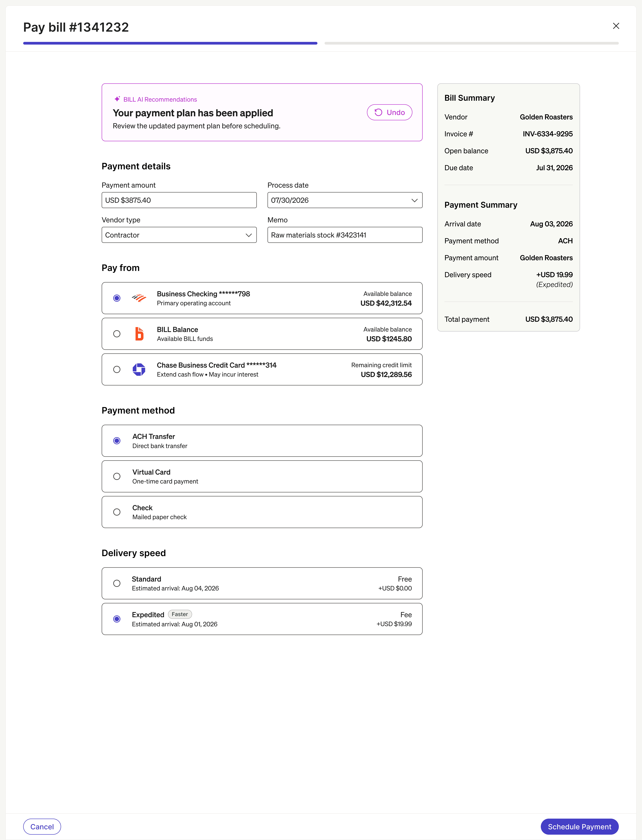Click the second progress step bar
The height and width of the screenshot is (840, 642).
tap(472, 43)
